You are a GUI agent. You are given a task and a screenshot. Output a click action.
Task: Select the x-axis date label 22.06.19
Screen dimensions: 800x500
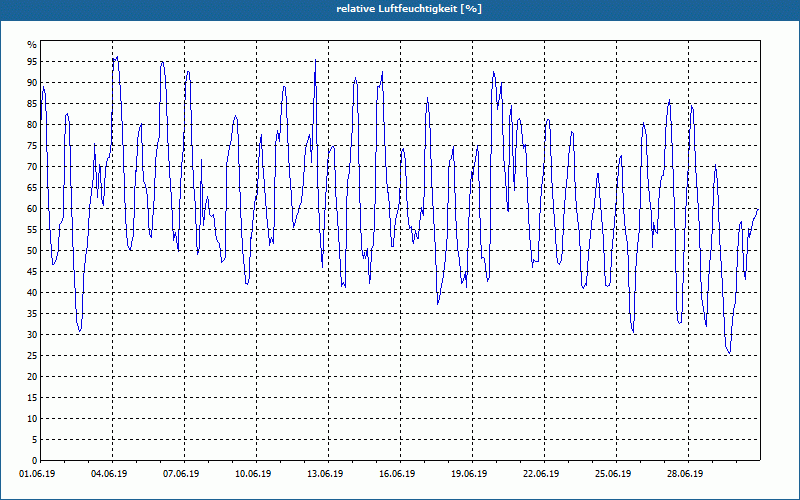[x=541, y=474]
